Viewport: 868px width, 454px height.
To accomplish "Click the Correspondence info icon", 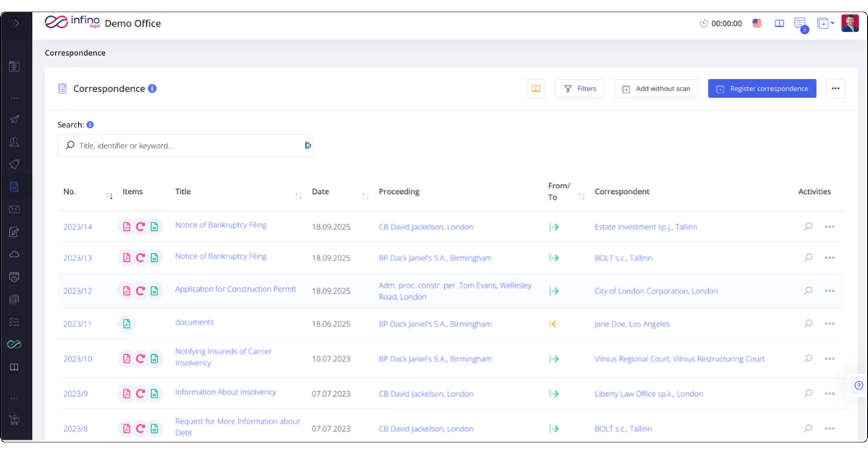I will 153,88.
